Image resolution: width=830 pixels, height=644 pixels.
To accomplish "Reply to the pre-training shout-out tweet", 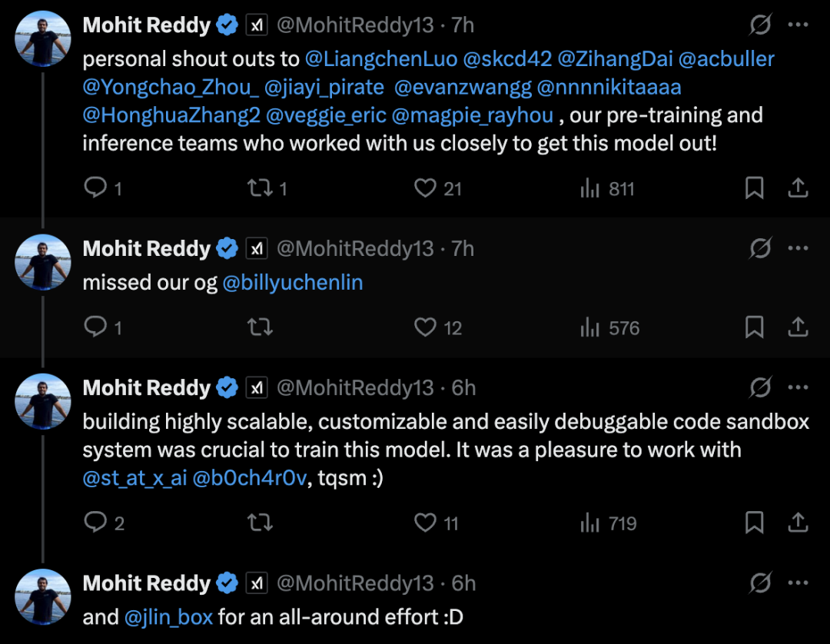I will click(95, 188).
